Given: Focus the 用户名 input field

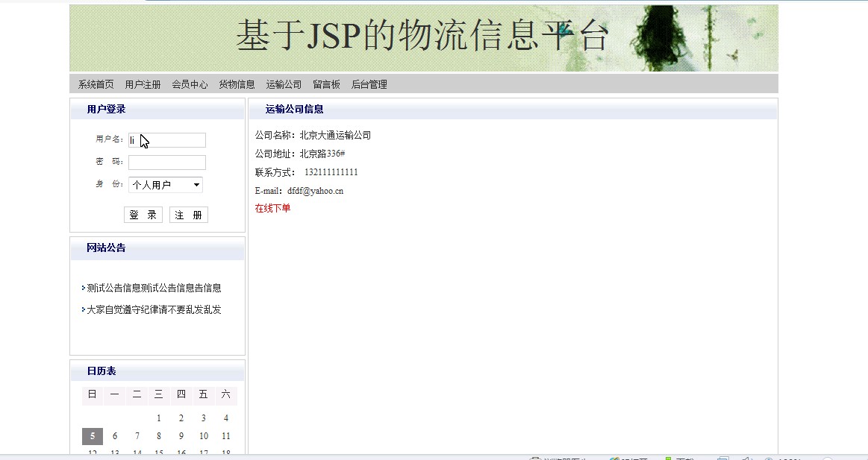Looking at the screenshot, I should (167, 140).
